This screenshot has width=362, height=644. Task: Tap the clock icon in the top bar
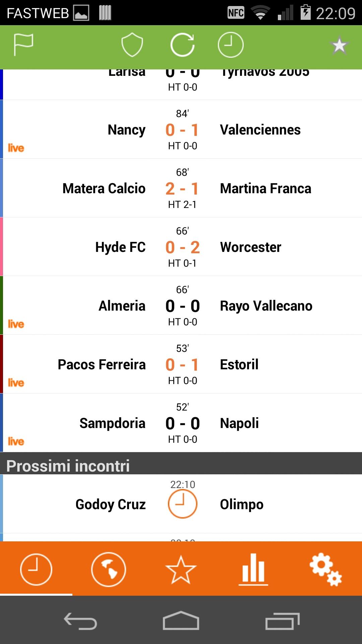pyautogui.click(x=231, y=45)
